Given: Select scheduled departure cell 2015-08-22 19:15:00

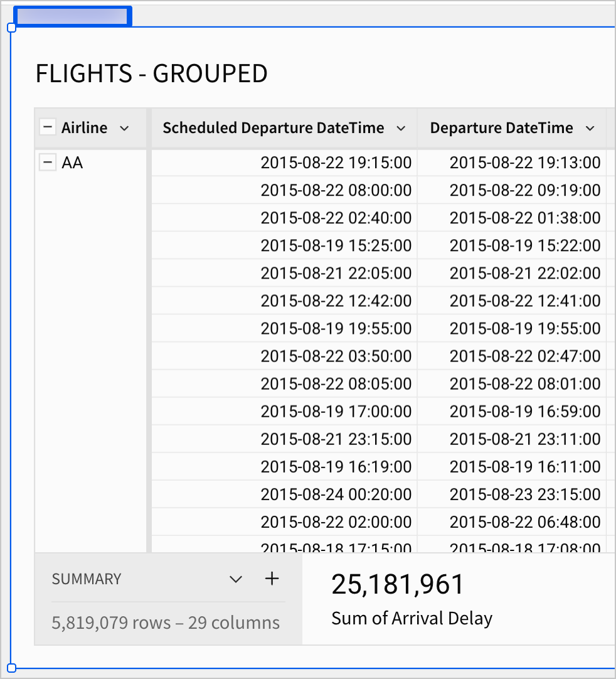Looking at the screenshot, I should click(x=336, y=163).
